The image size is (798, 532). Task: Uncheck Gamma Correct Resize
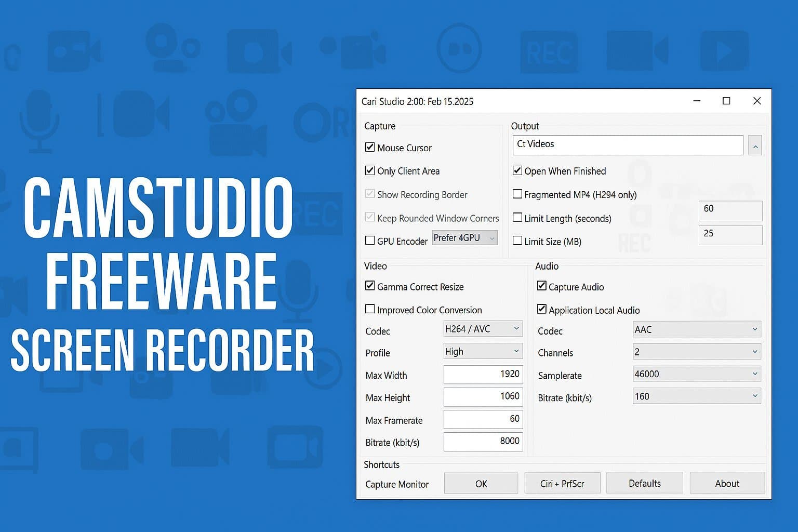370,286
